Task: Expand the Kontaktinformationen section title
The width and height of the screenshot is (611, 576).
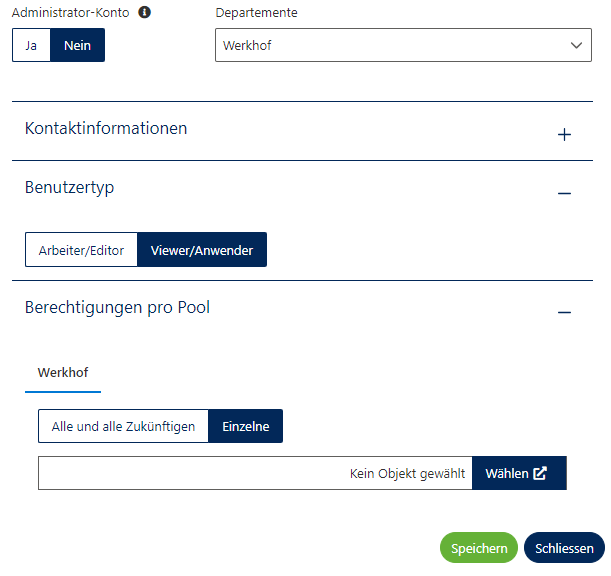Action: [106, 129]
